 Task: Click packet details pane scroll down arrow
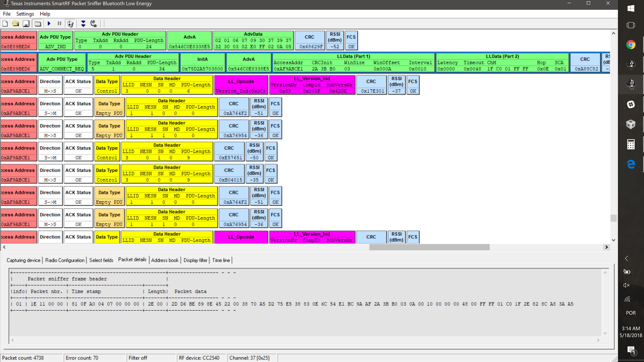[605, 333]
